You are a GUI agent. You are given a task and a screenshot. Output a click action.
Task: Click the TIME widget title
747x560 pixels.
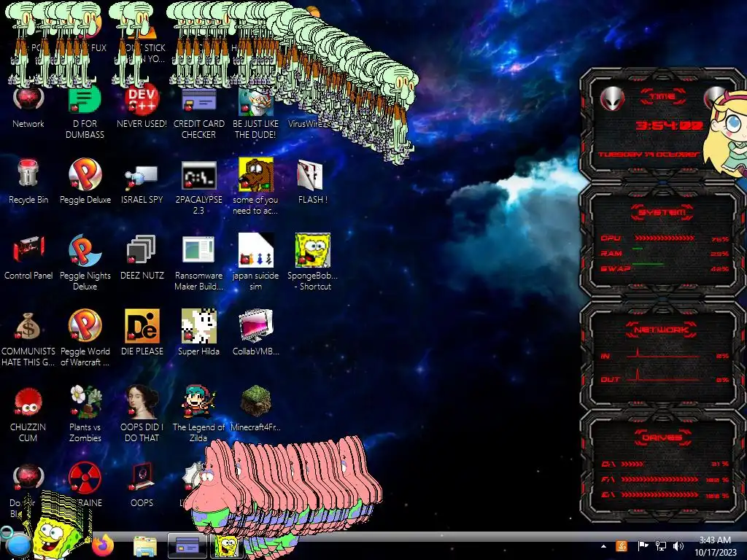[x=662, y=97]
